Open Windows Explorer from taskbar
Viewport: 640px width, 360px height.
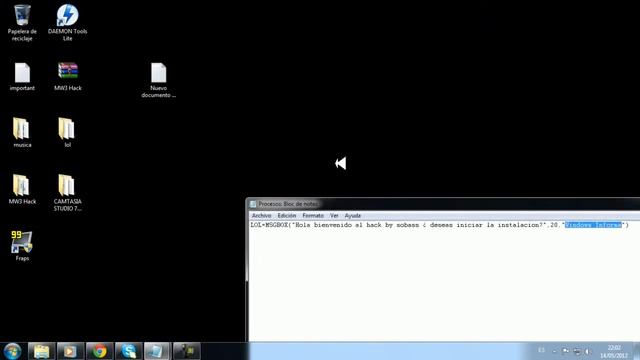(x=41, y=351)
